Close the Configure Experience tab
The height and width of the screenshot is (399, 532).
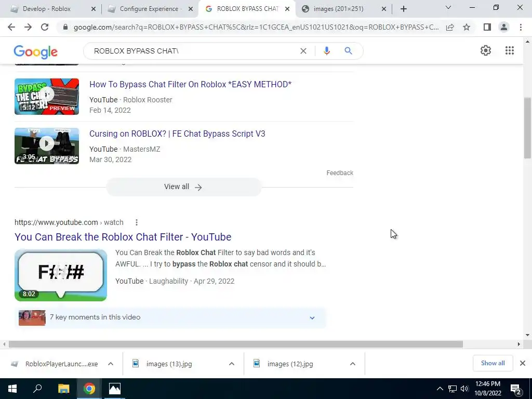click(191, 9)
